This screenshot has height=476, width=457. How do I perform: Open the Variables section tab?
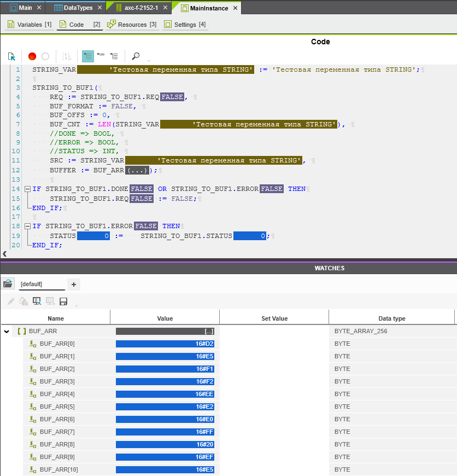pos(30,25)
